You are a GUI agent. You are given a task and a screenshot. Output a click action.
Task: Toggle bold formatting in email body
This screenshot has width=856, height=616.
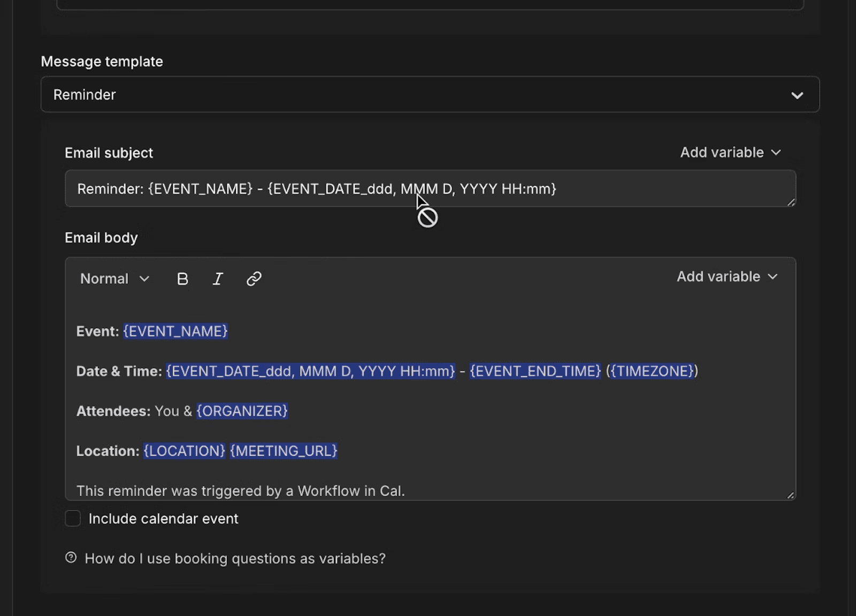(182, 279)
